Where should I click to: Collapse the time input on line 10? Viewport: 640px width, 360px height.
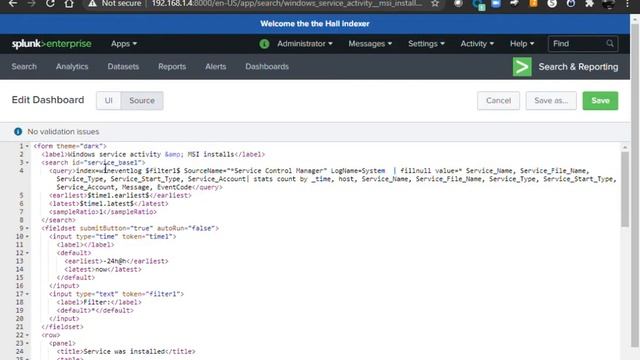27,236
